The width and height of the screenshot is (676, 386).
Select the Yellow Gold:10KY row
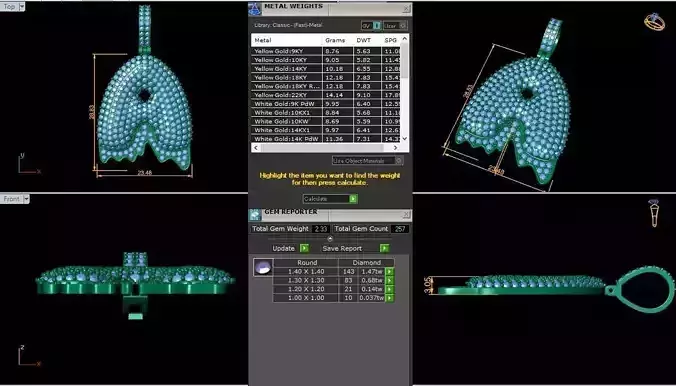pos(326,60)
